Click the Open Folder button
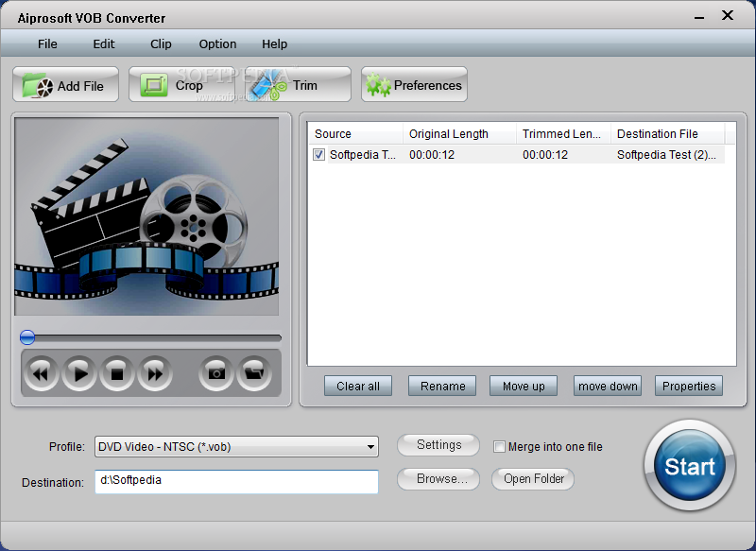Viewport: 756px width, 551px height. [x=533, y=479]
